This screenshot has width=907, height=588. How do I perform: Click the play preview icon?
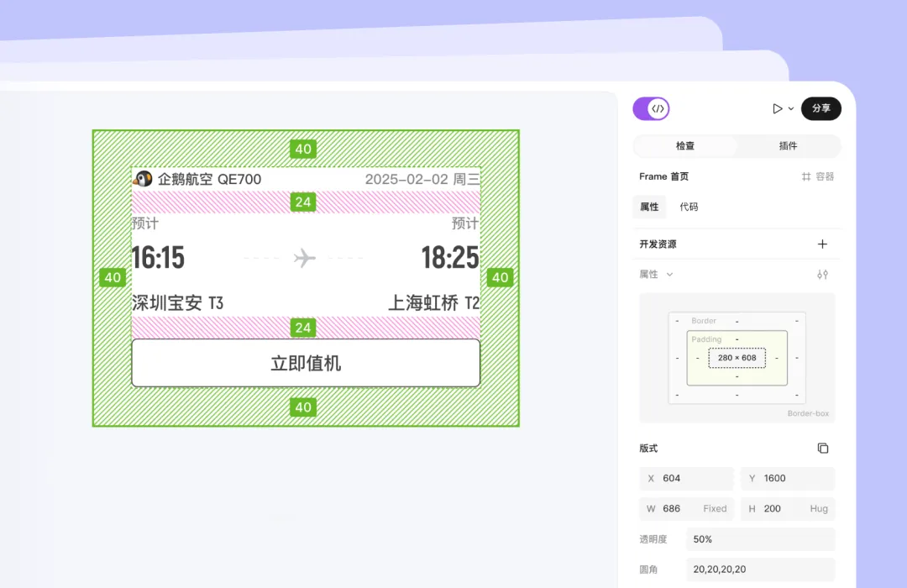[777, 109]
